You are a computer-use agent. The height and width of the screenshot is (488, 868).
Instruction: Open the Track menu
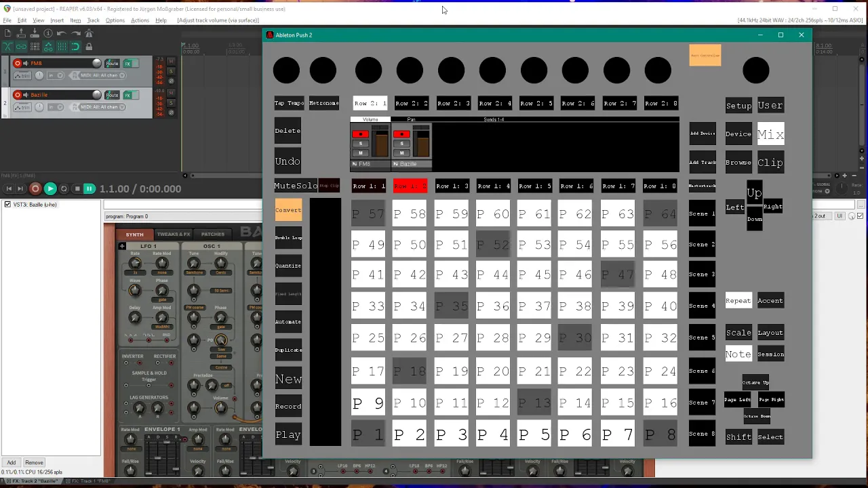coord(93,20)
